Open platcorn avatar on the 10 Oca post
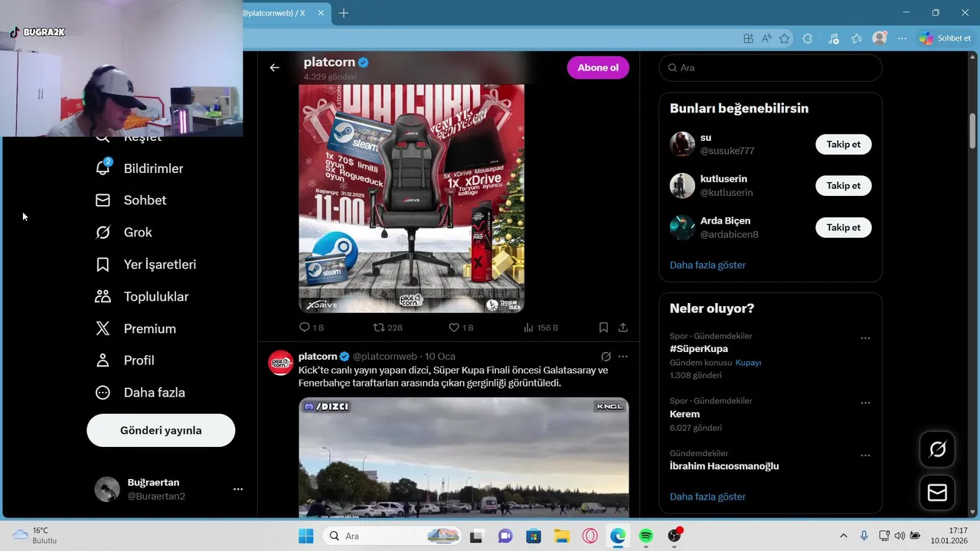Screen dimensions: 980x551 coord(280,363)
